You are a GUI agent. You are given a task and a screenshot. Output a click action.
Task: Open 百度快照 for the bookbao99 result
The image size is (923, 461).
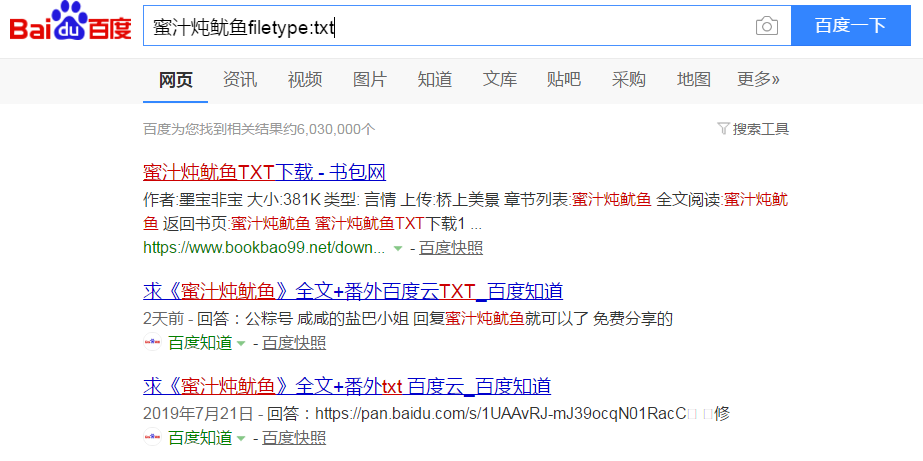451,248
